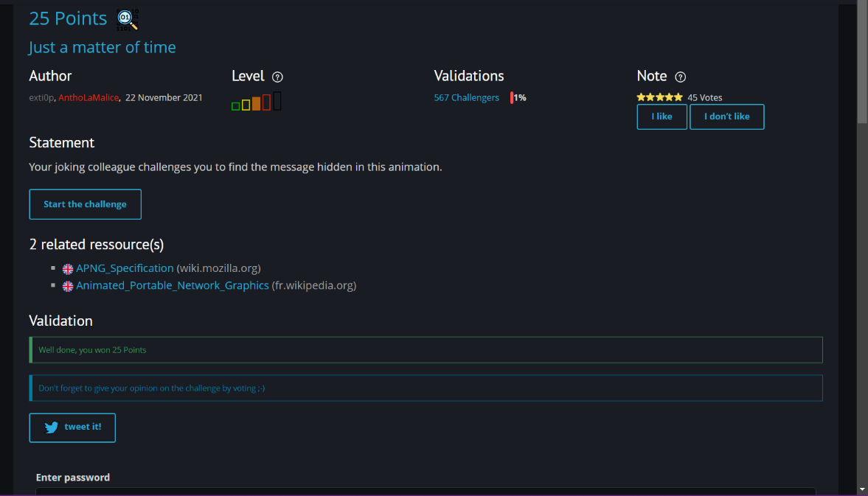This screenshot has width=868, height=496.
Task: Click the I like vote button
Action: (x=662, y=116)
